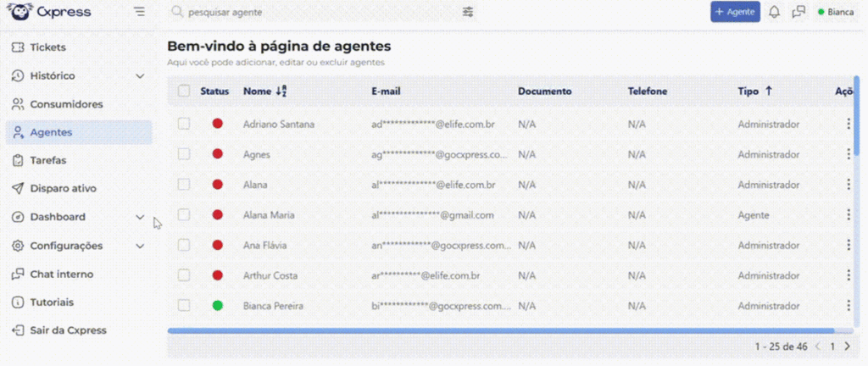Check the box beside Bianca Pereira
The width and height of the screenshot is (868, 366).
(184, 305)
